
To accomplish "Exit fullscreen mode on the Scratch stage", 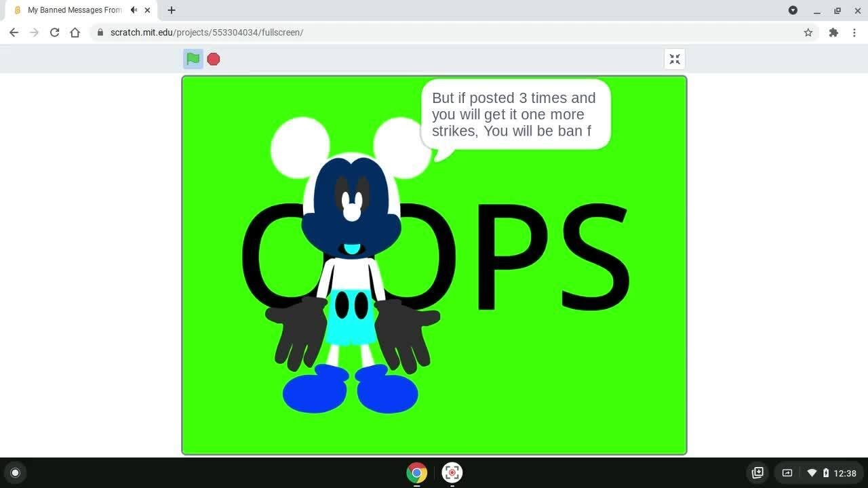I will point(675,59).
